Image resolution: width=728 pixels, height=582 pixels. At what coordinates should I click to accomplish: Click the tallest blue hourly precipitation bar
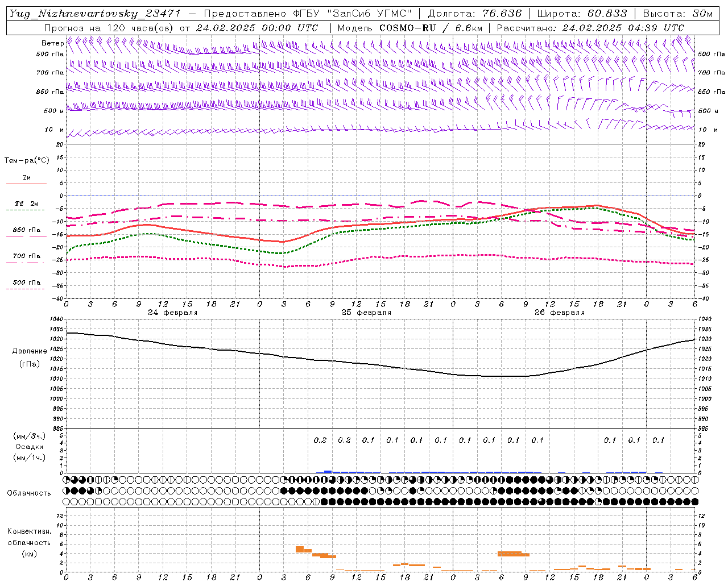[328, 472]
